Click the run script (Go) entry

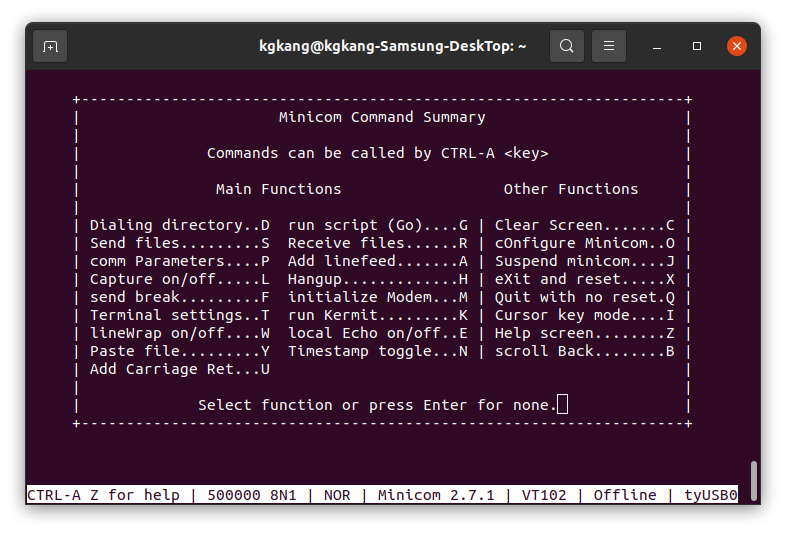point(377,225)
